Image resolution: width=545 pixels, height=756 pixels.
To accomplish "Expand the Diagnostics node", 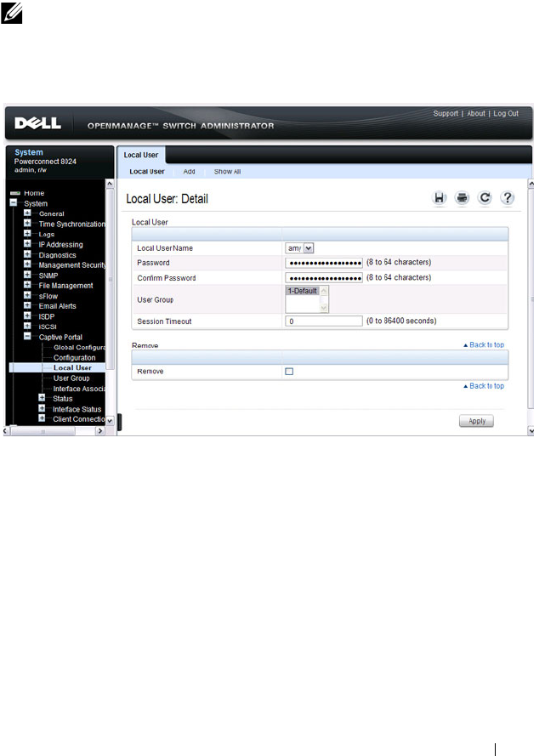I will tap(27, 253).
